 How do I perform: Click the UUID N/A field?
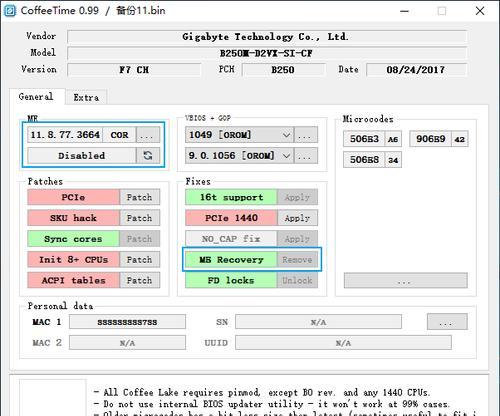343,343
